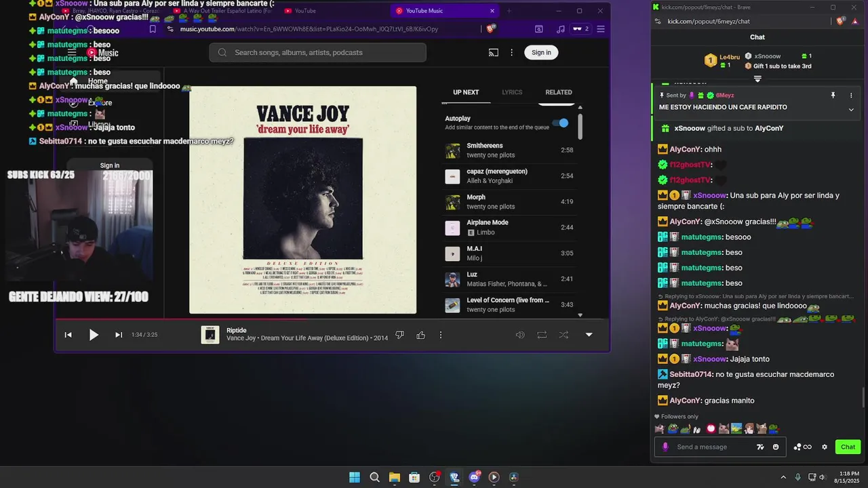Toggle the Autoplay switch
Viewport: 868px width, 488px height.
(561, 123)
